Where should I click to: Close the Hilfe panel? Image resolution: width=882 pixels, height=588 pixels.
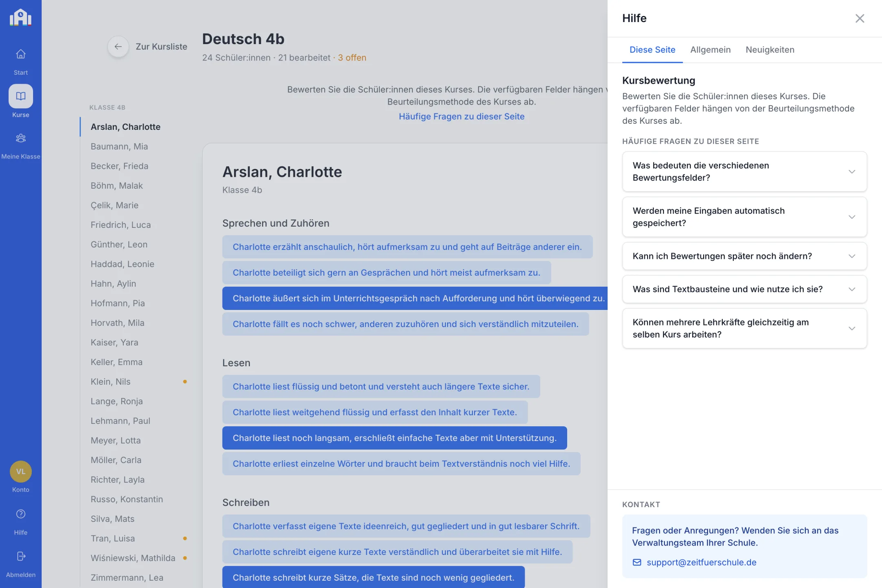pyautogui.click(x=860, y=18)
